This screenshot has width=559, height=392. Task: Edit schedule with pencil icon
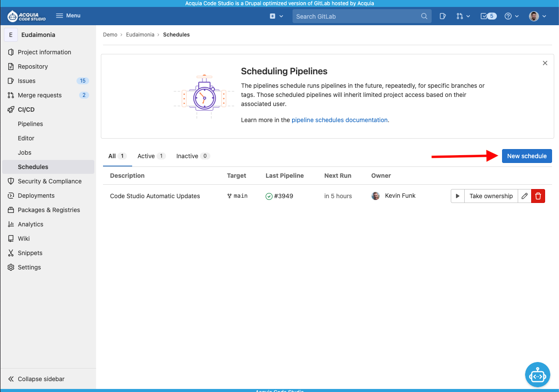point(525,196)
